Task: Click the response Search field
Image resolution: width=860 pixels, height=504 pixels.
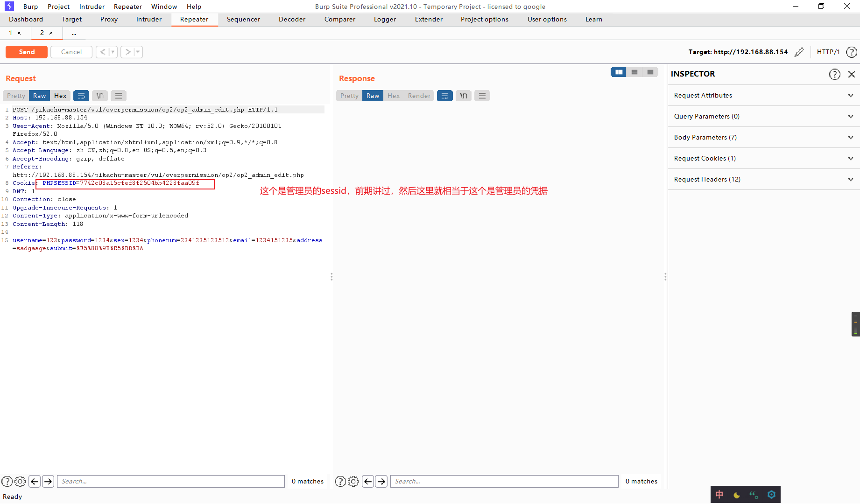Action: (x=504, y=481)
